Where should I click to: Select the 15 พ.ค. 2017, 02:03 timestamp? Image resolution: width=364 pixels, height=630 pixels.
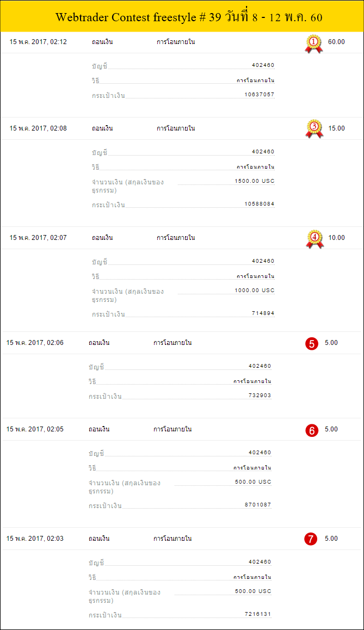35,539
